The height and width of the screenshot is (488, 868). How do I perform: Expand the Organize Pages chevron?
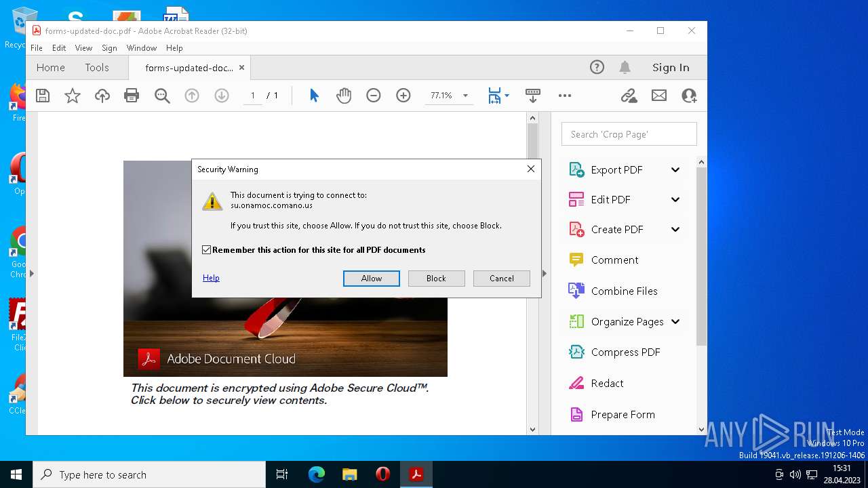[x=675, y=322]
